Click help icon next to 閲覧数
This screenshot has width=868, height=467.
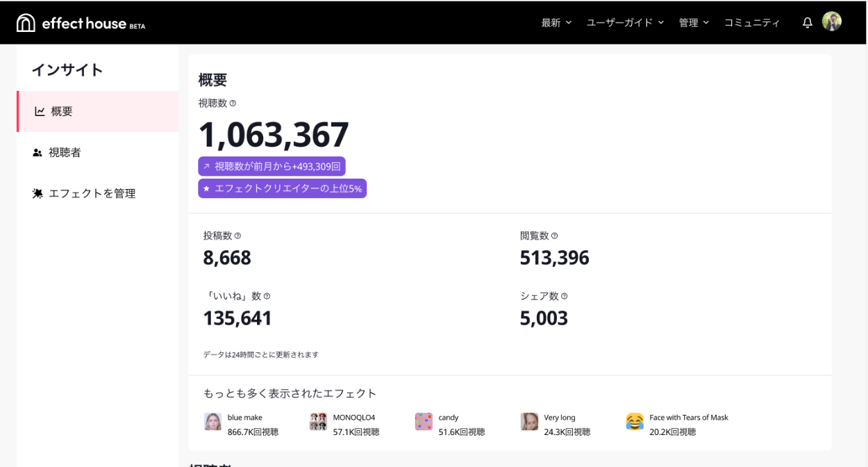point(554,236)
